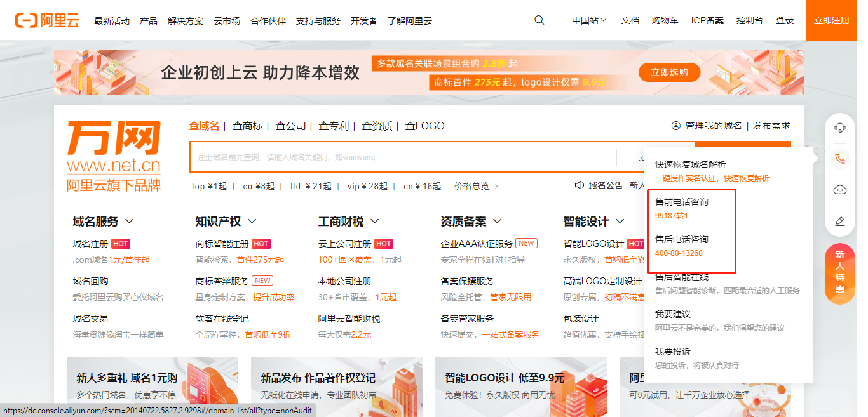868x417 pixels.
Task: Click the 域名公告 speaker icon
Action: coord(579,185)
